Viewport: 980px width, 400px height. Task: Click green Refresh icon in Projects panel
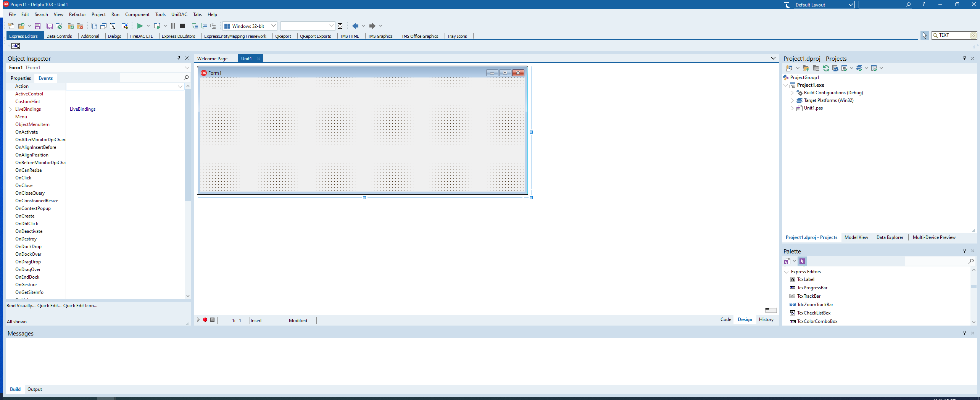[826, 68]
